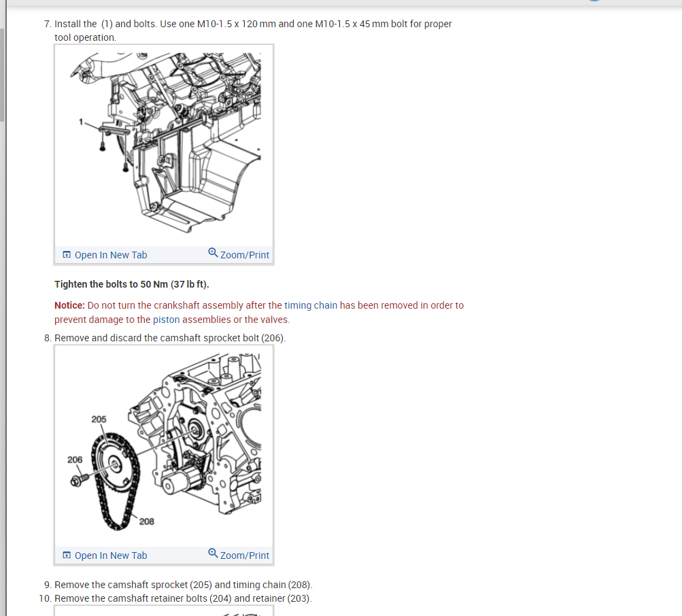Image resolution: width=682 pixels, height=616 pixels.
Task: Click the step 7 engine oil pan diagram
Action: [x=164, y=145]
